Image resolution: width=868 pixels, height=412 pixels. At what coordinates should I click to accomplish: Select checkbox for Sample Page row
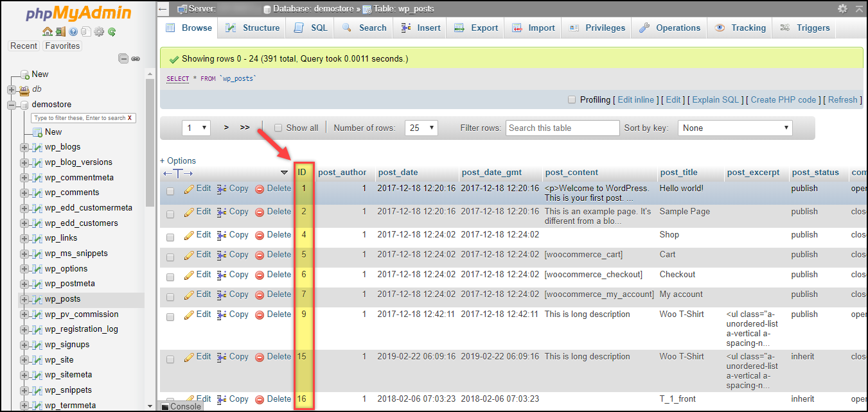coord(170,213)
